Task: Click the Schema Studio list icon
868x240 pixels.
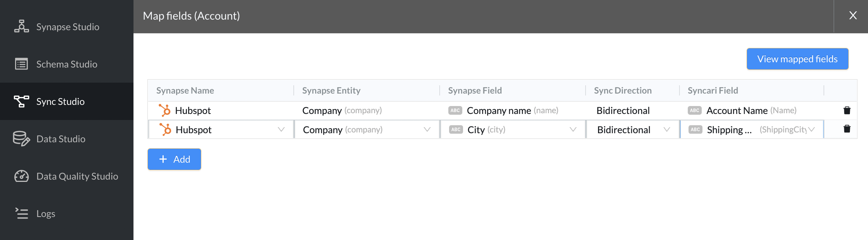Action: click(x=21, y=64)
